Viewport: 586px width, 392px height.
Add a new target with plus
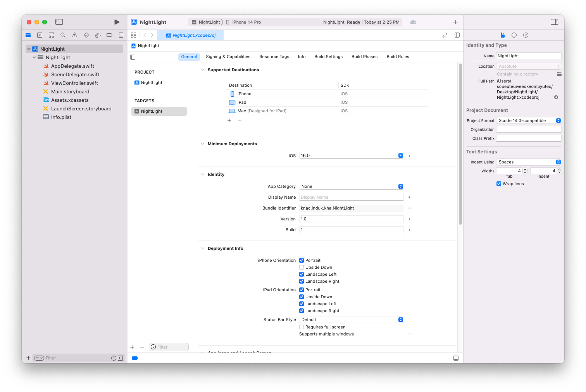coord(132,347)
